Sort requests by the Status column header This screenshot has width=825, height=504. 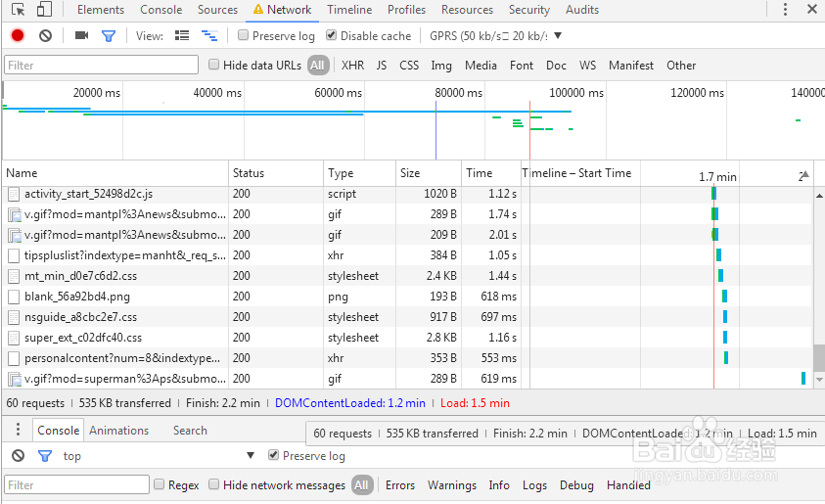(276, 173)
